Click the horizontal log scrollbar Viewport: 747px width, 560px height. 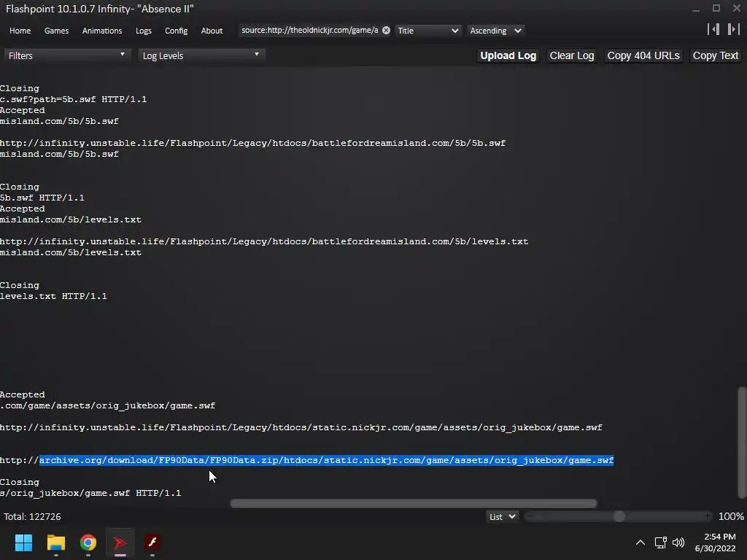point(414,503)
